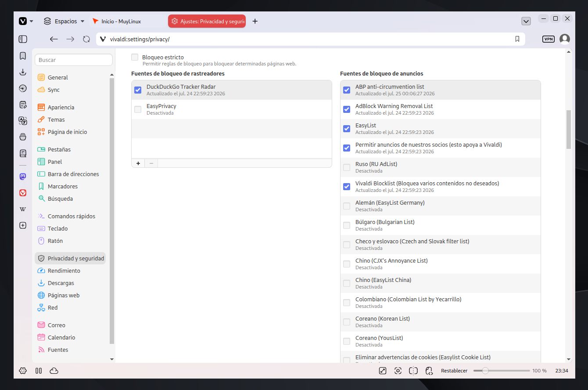The image size is (588, 390).
Task: Enable the Bloqueo estricto checkbox
Action: click(135, 57)
